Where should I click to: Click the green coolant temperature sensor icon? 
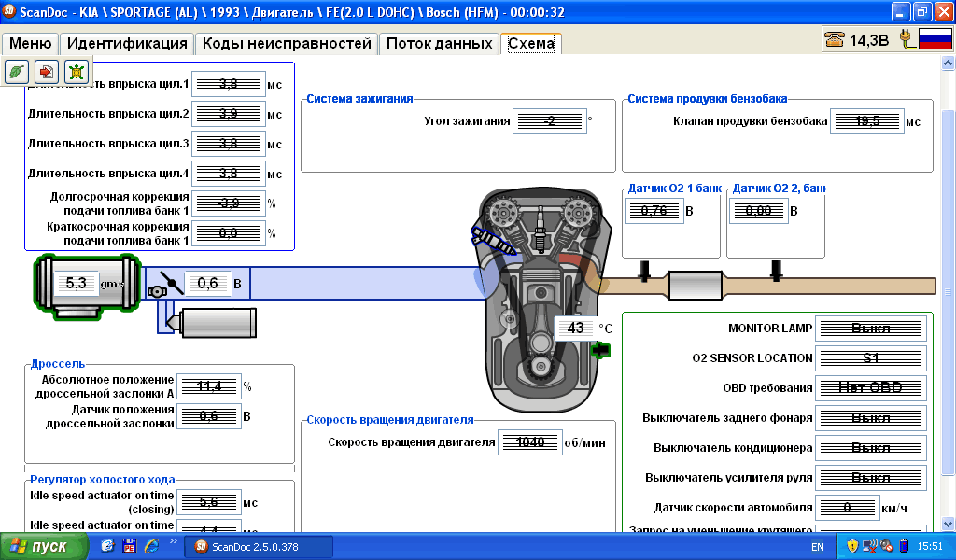coord(600,349)
